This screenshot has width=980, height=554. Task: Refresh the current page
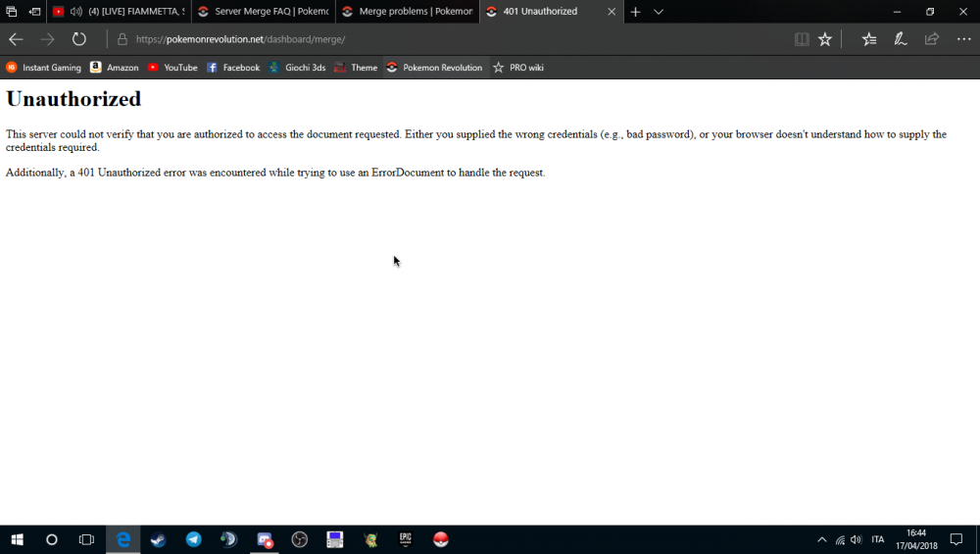79,39
